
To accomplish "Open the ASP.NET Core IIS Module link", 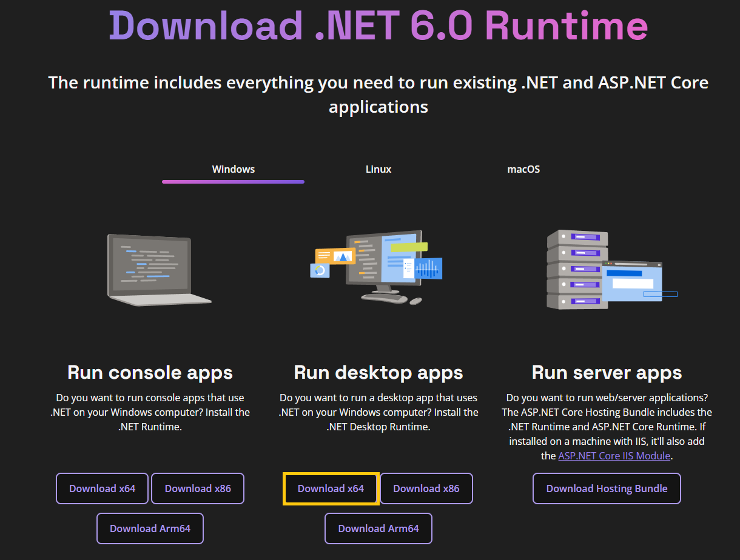I will click(x=614, y=455).
